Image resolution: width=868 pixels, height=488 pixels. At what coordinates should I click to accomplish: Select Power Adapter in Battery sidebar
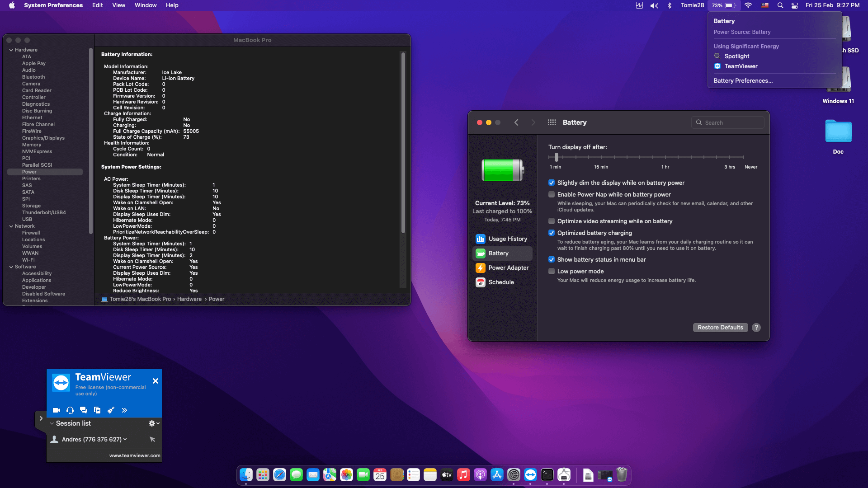(x=502, y=267)
